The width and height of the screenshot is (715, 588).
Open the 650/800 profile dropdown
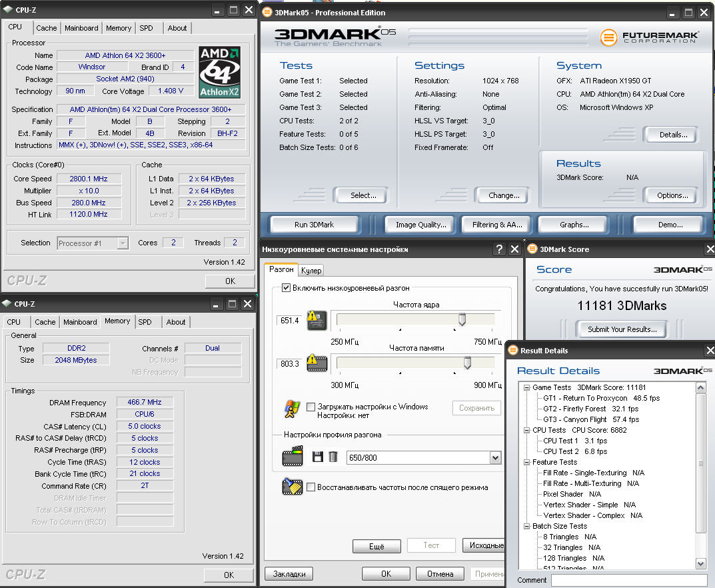point(495,457)
